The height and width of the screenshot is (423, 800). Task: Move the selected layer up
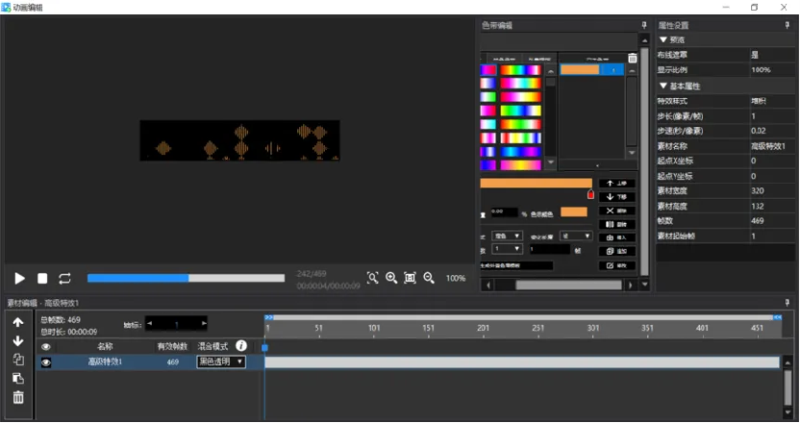click(x=18, y=322)
